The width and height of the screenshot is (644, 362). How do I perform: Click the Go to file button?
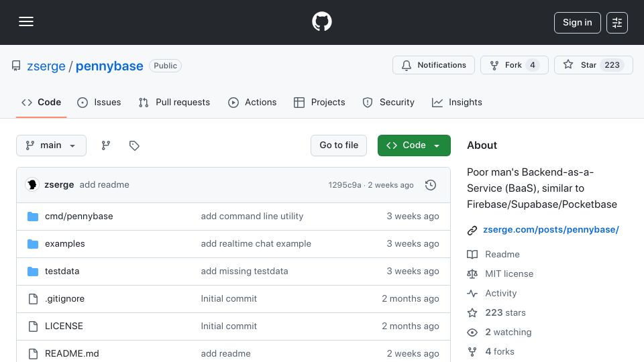[339, 145]
